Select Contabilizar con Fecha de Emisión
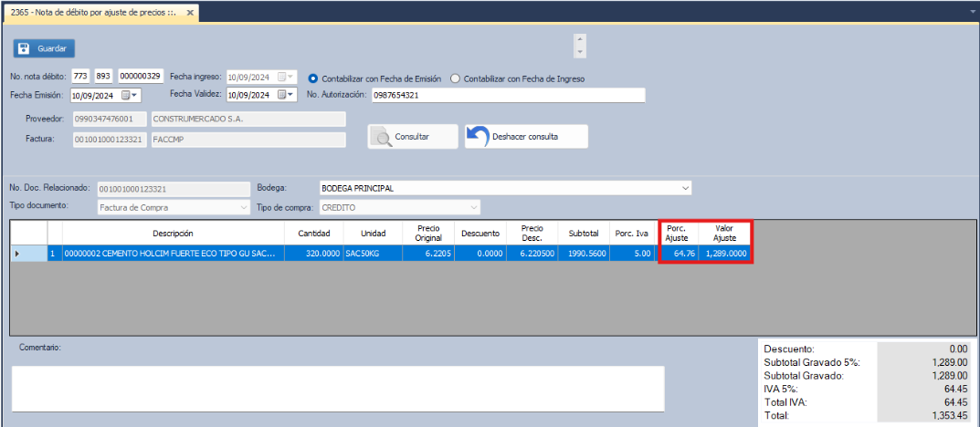This screenshot has height=427, width=980. coord(314,78)
